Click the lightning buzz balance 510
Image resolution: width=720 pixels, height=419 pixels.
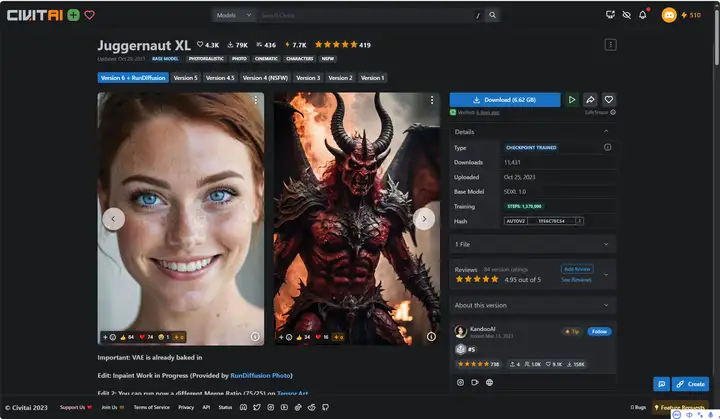click(691, 15)
